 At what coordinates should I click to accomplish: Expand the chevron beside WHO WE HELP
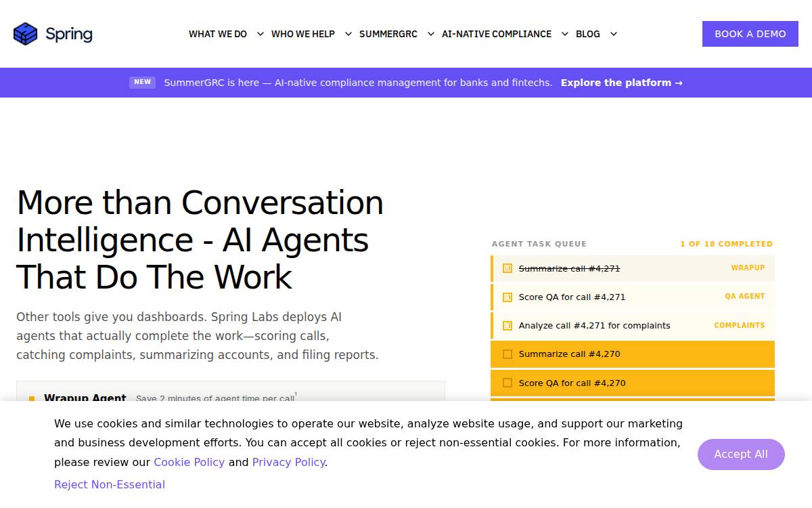pyautogui.click(x=348, y=34)
